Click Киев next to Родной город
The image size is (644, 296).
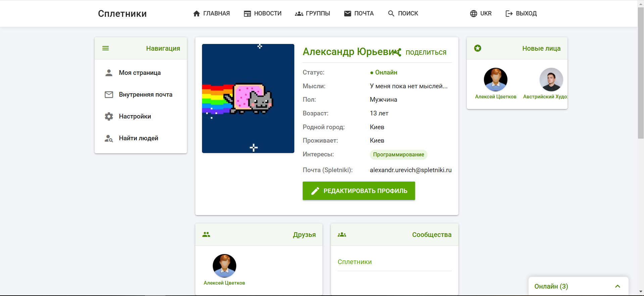click(x=377, y=127)
